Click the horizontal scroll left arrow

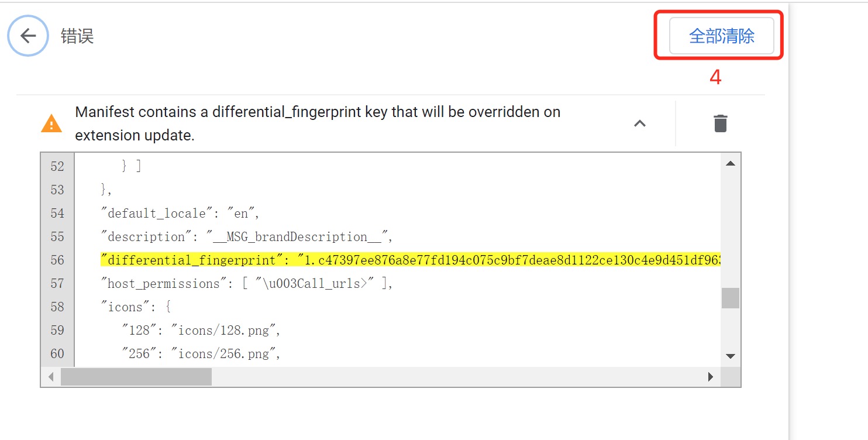pos(51,377)
